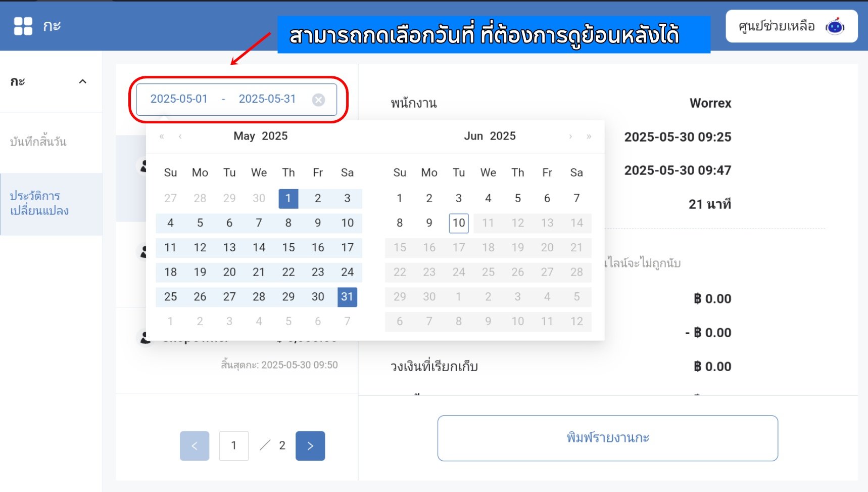
Task: Click the 2025 year label beside Jun
Action: 503,136
